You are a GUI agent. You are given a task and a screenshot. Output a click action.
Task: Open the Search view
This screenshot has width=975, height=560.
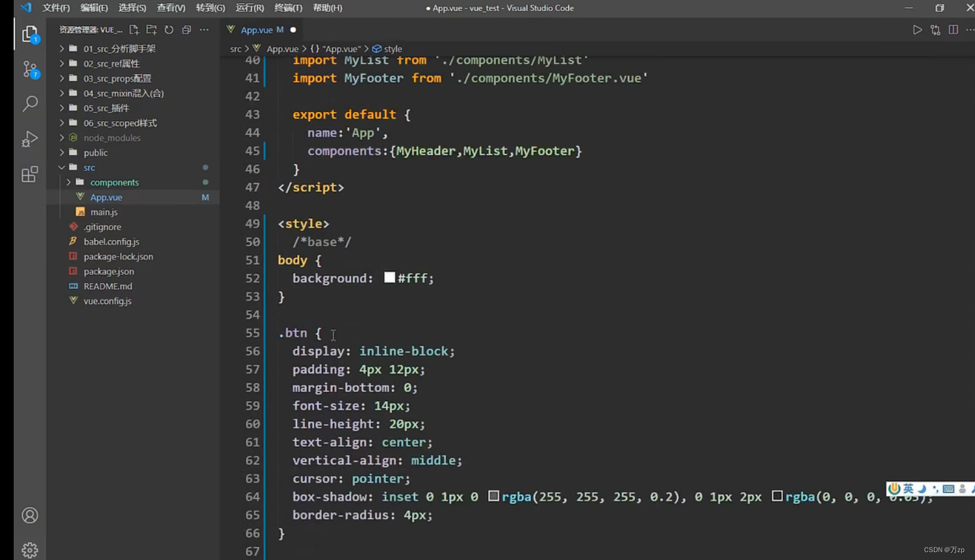tap(30, 104)
